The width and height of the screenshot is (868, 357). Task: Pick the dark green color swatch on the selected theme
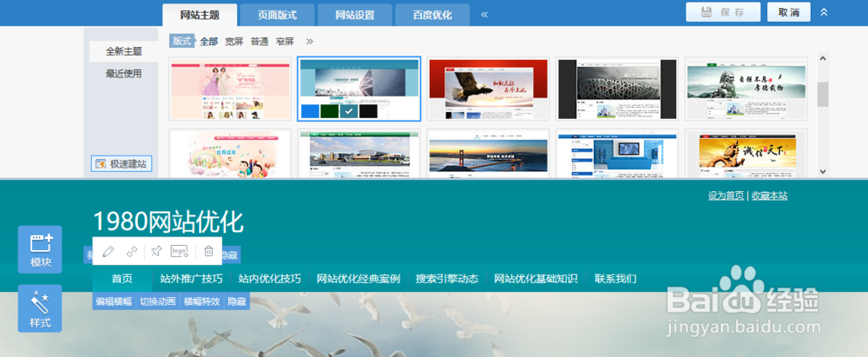pos(329,111)
